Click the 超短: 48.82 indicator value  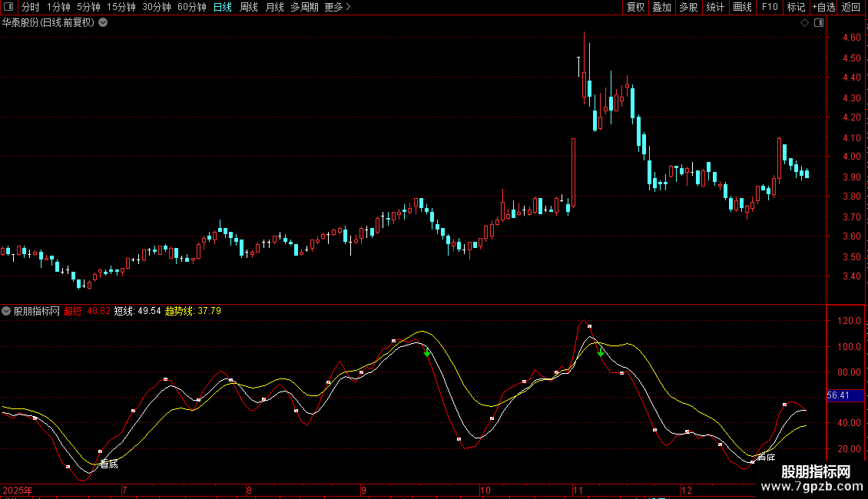click(87, 311)
